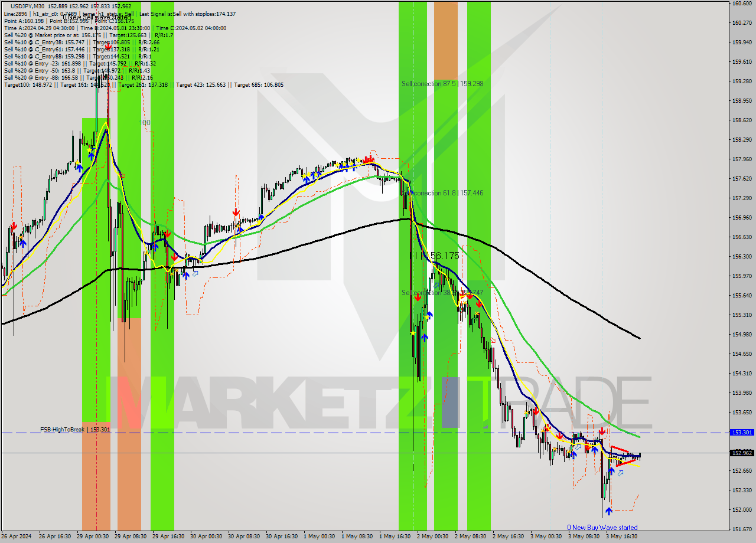756x543 pixels.
Task: Select the 'Sell %10 @ C_Entry38: 155.747' line
Action: (x=82, y=42)
